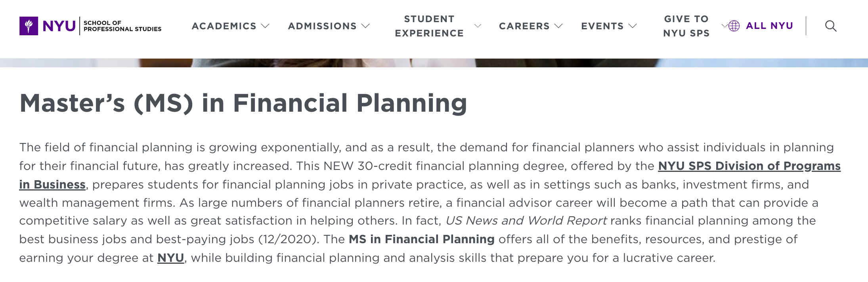Click the globe icon beside All NYU
868x282 pixels.
click(x=734, y=26)
